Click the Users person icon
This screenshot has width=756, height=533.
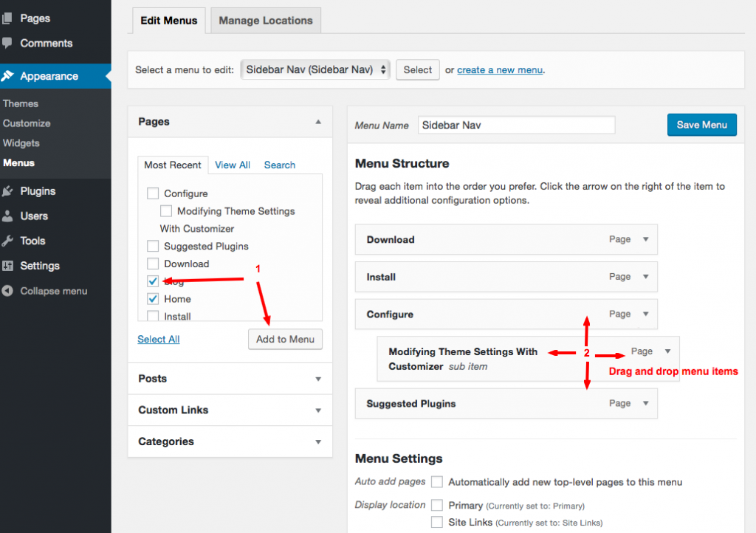7,216
